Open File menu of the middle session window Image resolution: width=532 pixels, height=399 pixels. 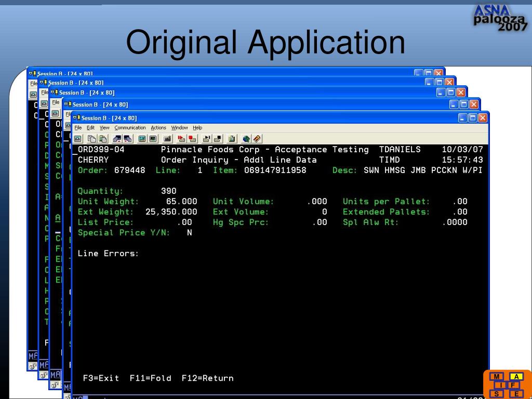pos(56,102)
